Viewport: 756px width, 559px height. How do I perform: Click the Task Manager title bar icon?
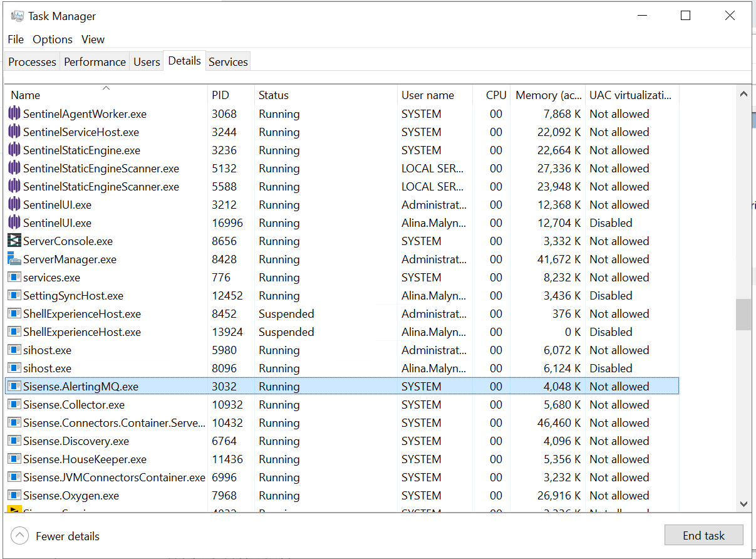point(17,16)
